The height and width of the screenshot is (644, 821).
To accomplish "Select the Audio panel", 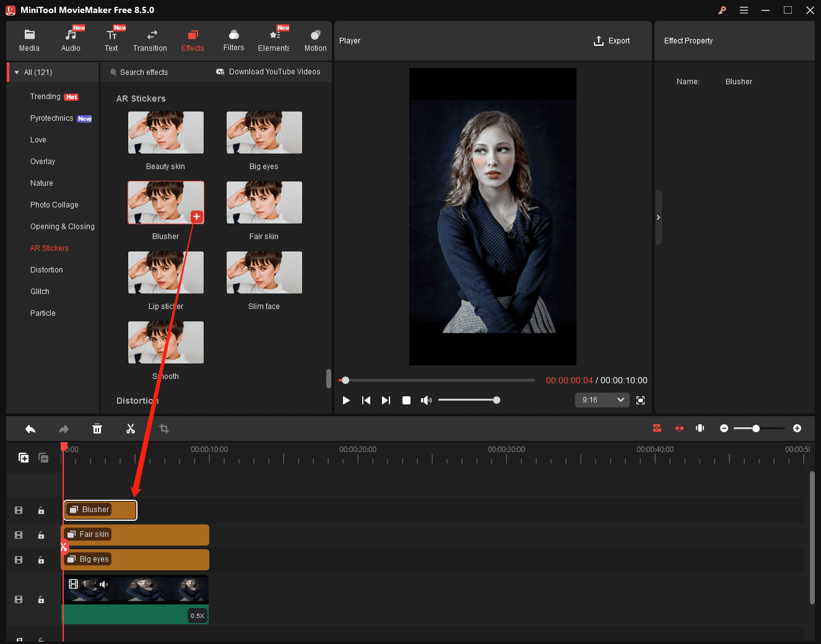I will pos(70,39).
